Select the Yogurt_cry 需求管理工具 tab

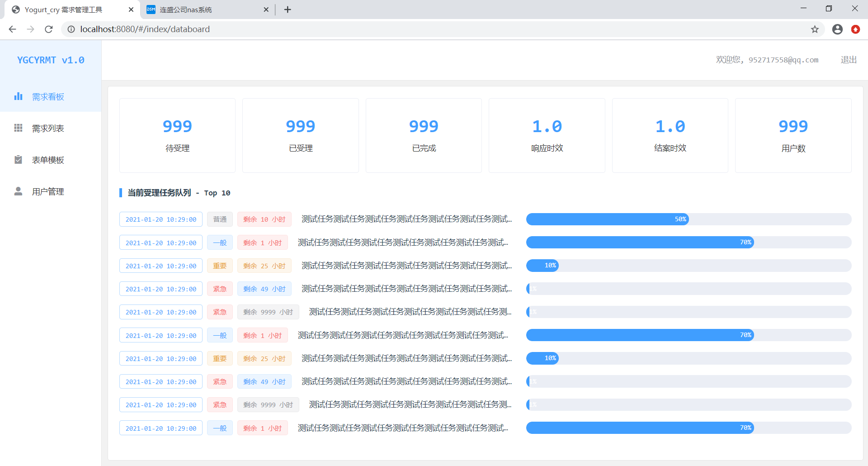72,10
